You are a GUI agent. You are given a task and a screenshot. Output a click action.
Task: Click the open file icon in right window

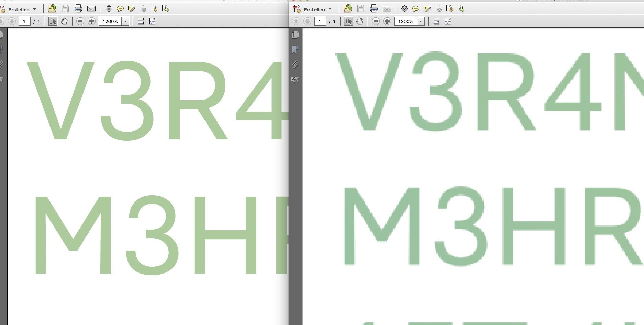(x=347, y=9)
